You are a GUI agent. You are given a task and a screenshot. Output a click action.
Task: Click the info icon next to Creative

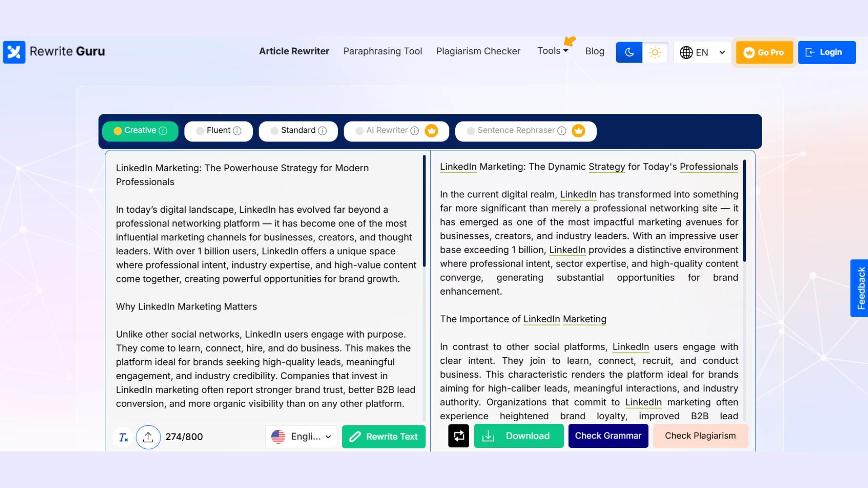[163, 131]
